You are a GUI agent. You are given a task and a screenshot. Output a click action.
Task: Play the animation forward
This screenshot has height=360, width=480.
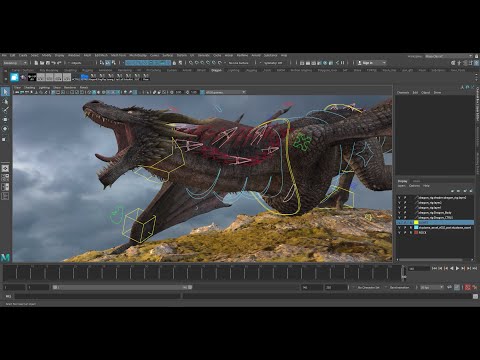[x=457, y=268]
